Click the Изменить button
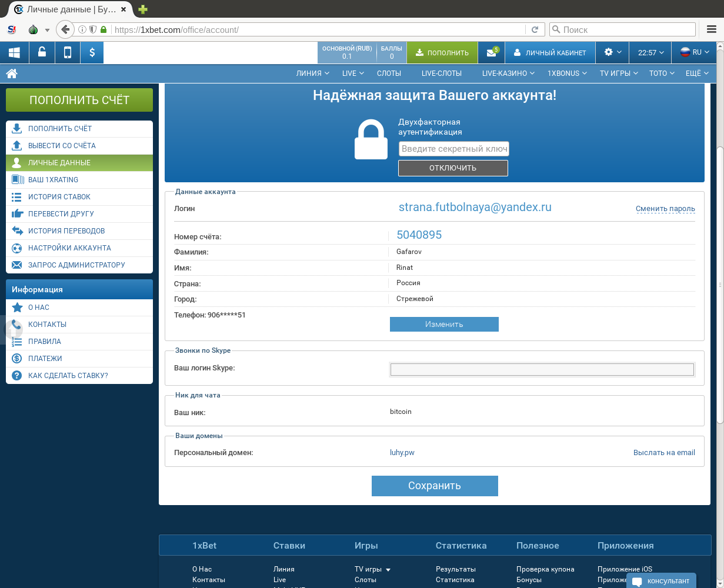 coord(444,324)
